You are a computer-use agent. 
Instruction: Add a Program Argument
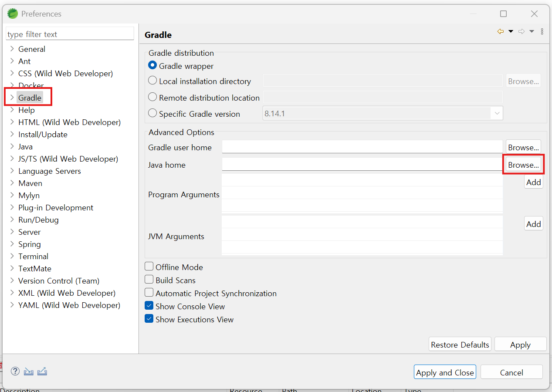pos(533,182)
